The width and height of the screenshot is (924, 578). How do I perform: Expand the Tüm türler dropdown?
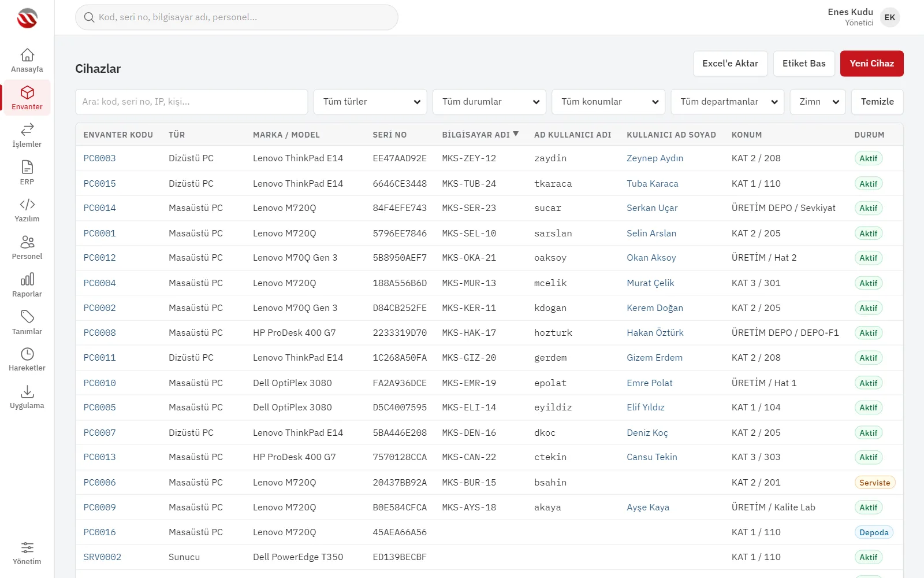[370, 102]
